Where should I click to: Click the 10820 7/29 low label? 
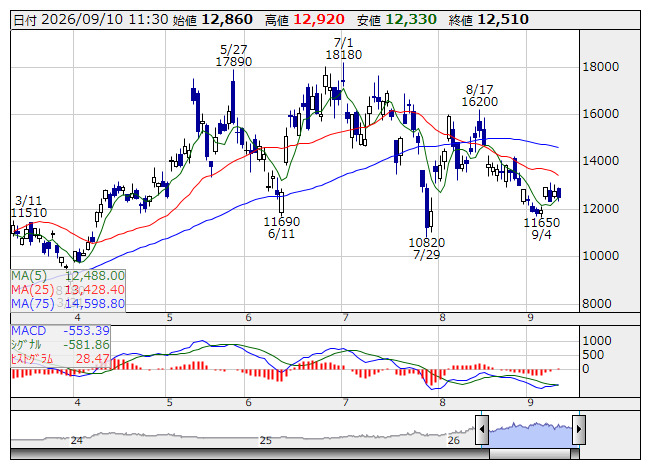click(427, 249)
